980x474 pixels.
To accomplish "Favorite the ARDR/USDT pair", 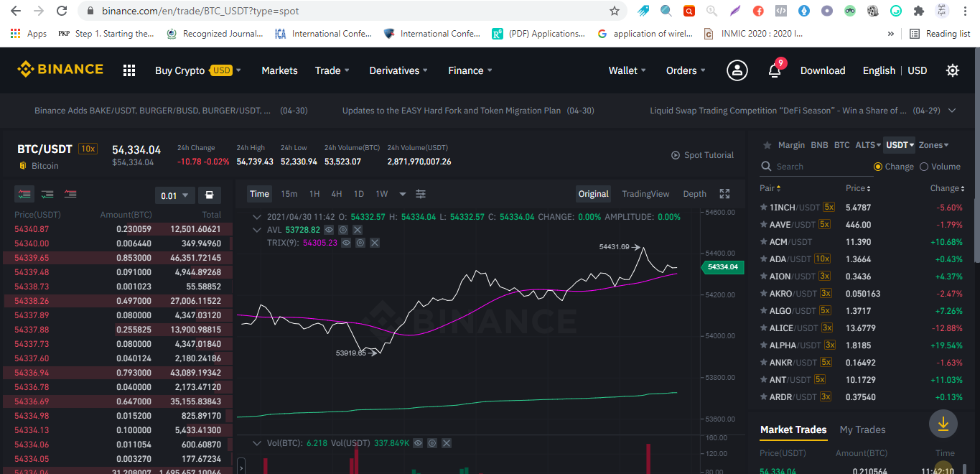I will click(764, 397).
